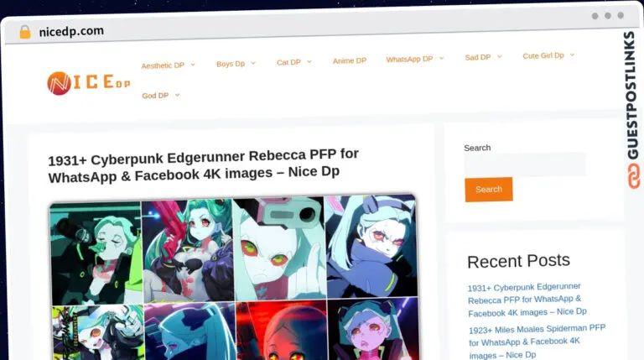644x360 pixels.
Task: Expand the WhatsApp DP menu arrow
Action: point(441,59)
